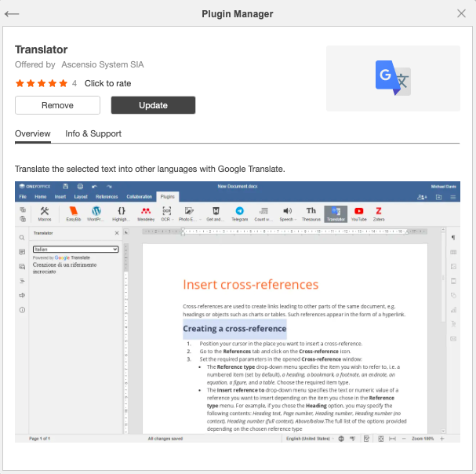
Task: Select the 'Translator' plugin title
Action: tap(42, 49)
